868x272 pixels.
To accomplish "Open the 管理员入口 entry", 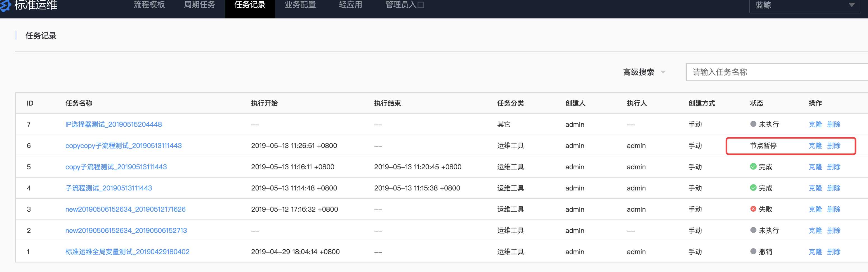I will [x=404, y=5].
